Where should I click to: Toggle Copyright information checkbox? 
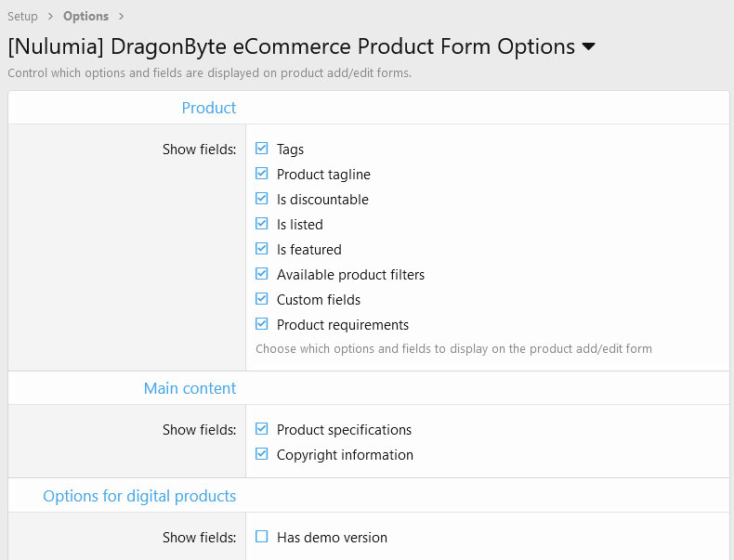click(262, 454)
